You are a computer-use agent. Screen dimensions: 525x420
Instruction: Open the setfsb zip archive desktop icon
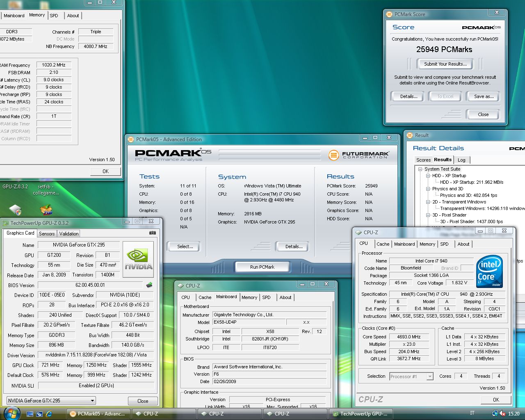click(46, 210)
